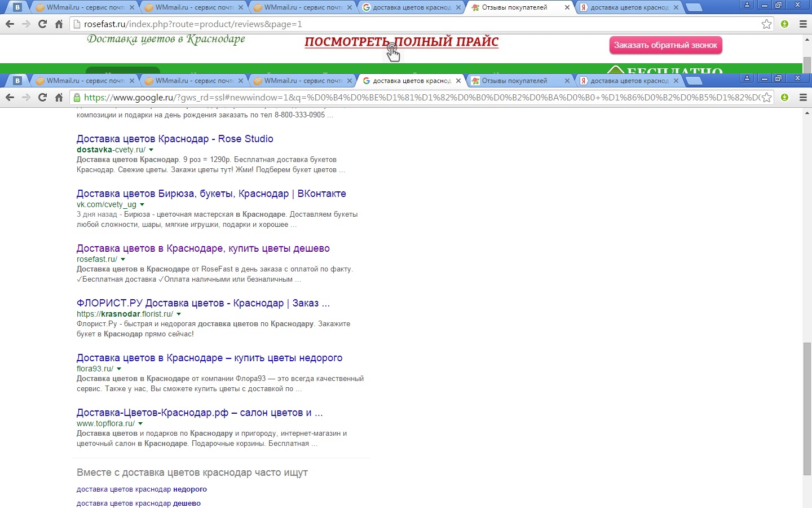Expand options arrow next to krasnodar.florist.ru
Image resolution: width=812 pixels, height=508 pixels.
(x=179, y=314)
